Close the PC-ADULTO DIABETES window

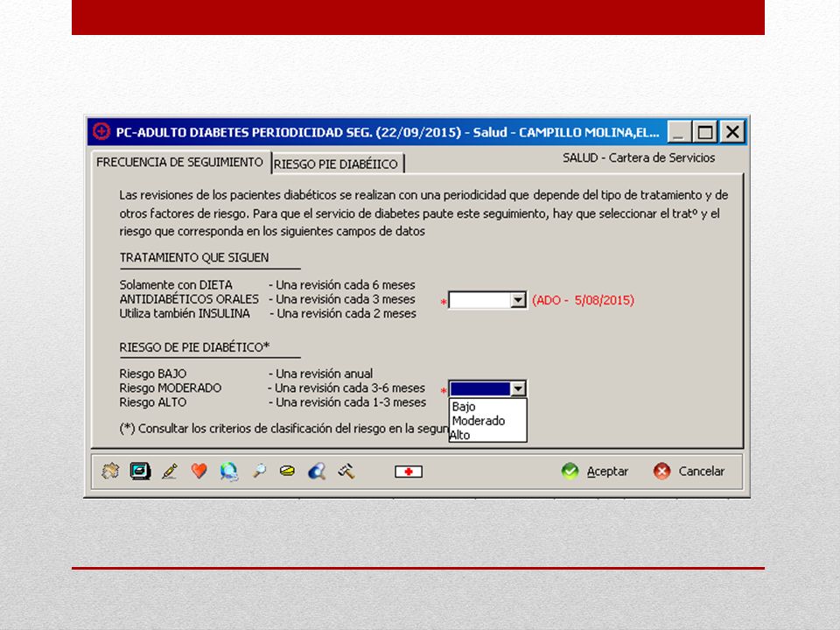(732, 132)
